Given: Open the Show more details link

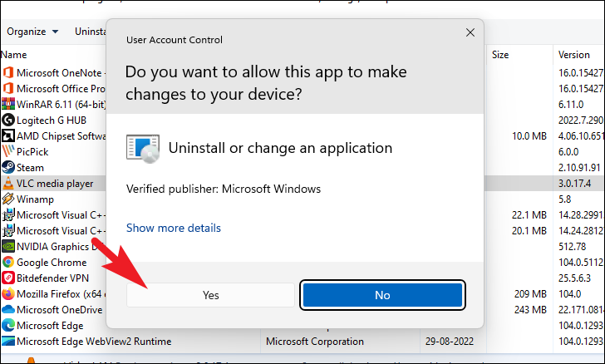Looking at the screenshot, I should point(174,228).
